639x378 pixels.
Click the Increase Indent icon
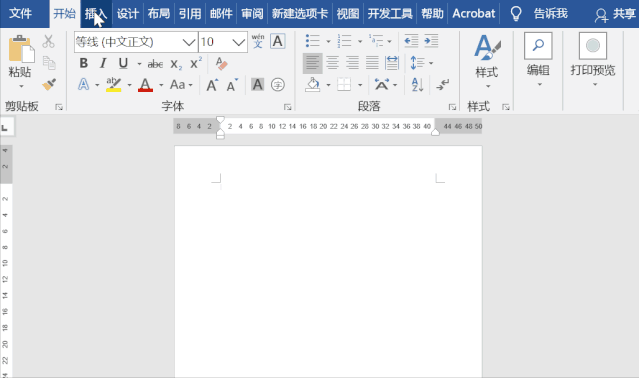431,41
